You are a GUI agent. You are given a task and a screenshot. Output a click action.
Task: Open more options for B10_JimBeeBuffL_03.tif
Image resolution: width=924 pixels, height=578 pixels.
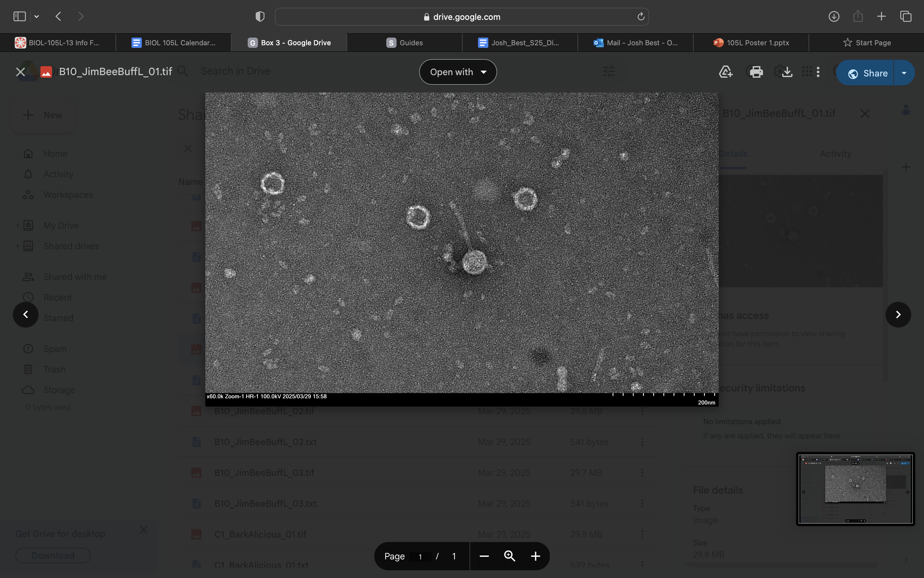pos(642,473)
